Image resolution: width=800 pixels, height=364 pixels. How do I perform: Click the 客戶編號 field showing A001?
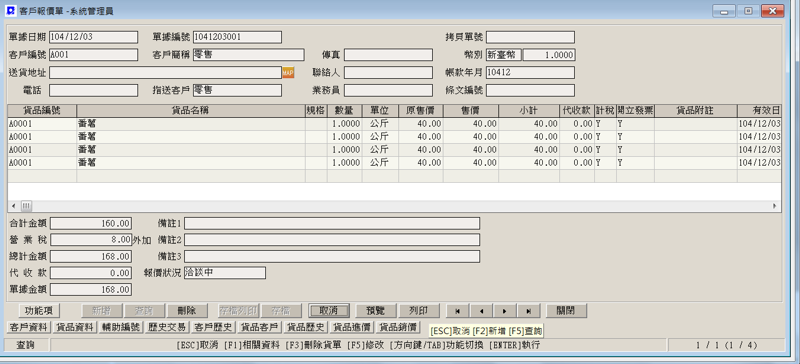point(93,55)
